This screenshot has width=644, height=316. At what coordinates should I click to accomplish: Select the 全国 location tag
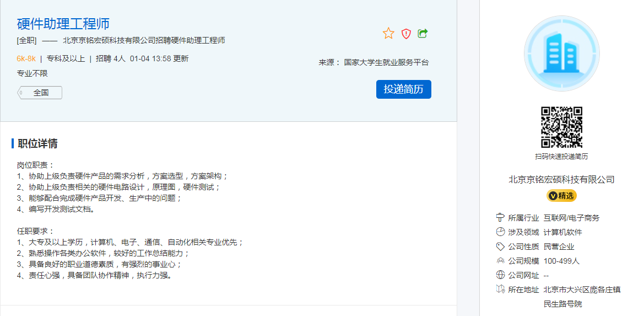(x=40, y=93)
